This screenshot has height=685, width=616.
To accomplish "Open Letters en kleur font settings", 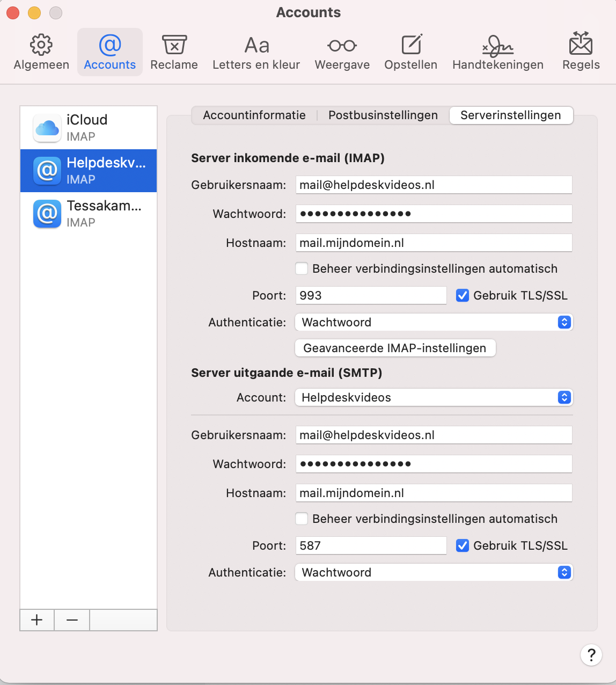I will click(256, 53).
